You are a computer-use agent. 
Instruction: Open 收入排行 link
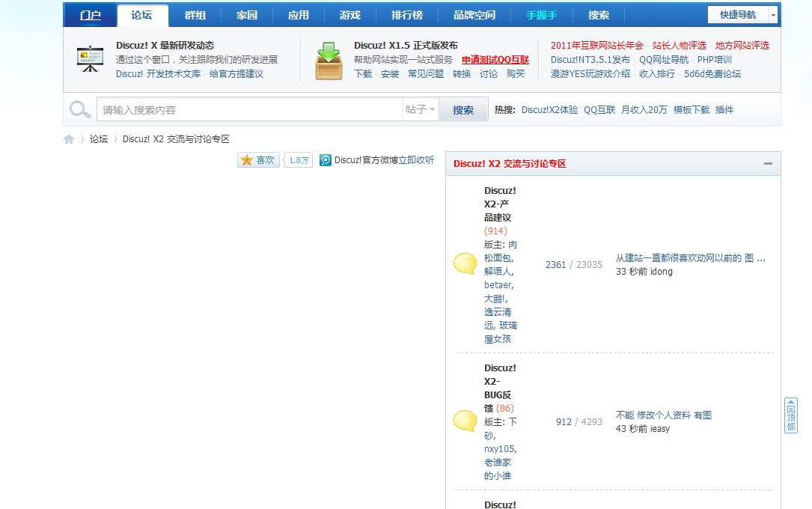coord(656,74)
